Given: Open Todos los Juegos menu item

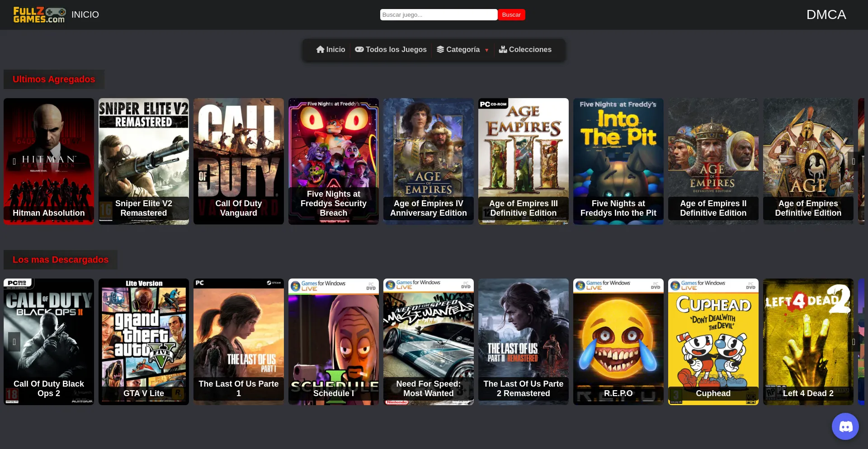Looking at the screenshot, I should pyautogui.click(x=391, y=49).
